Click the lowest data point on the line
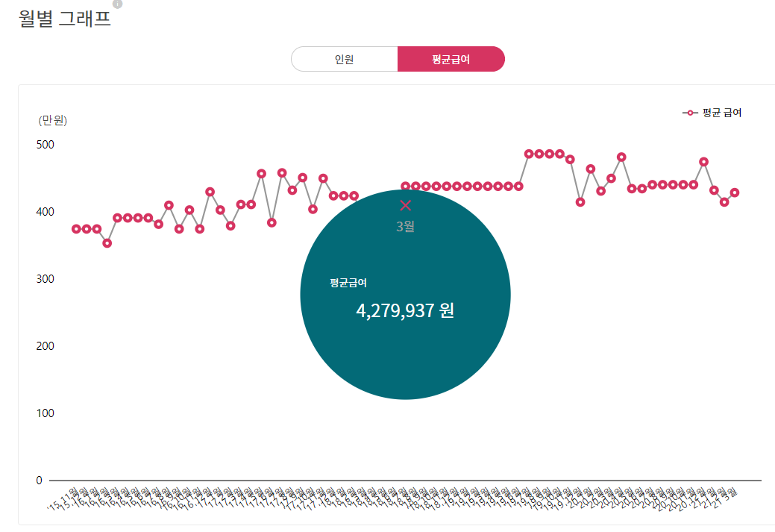The width and height of the screenshot is (775, 532). coord(107,243)
